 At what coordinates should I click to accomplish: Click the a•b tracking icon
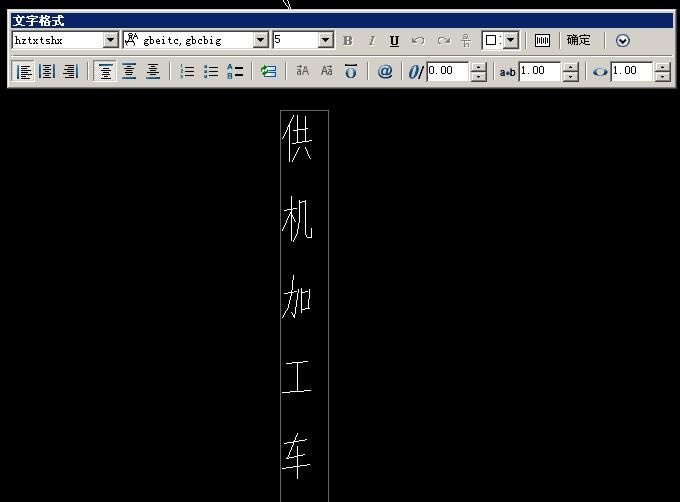tap(507, 72)
